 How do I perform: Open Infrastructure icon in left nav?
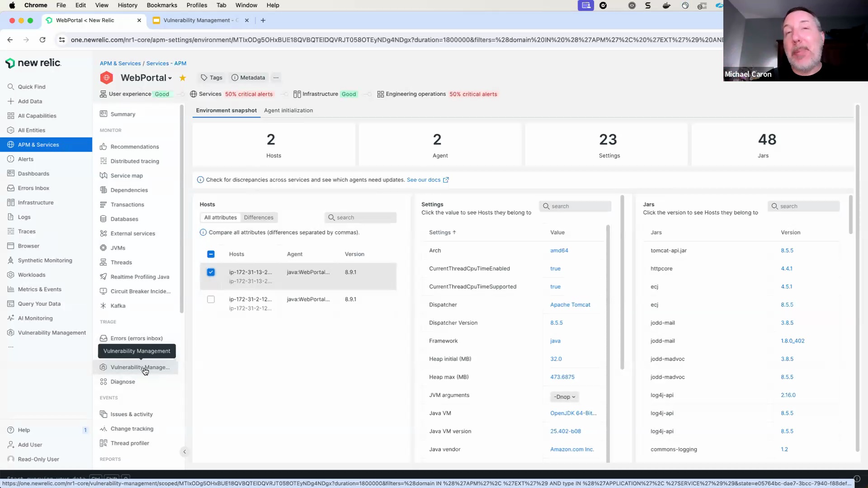tap(11, 202)
